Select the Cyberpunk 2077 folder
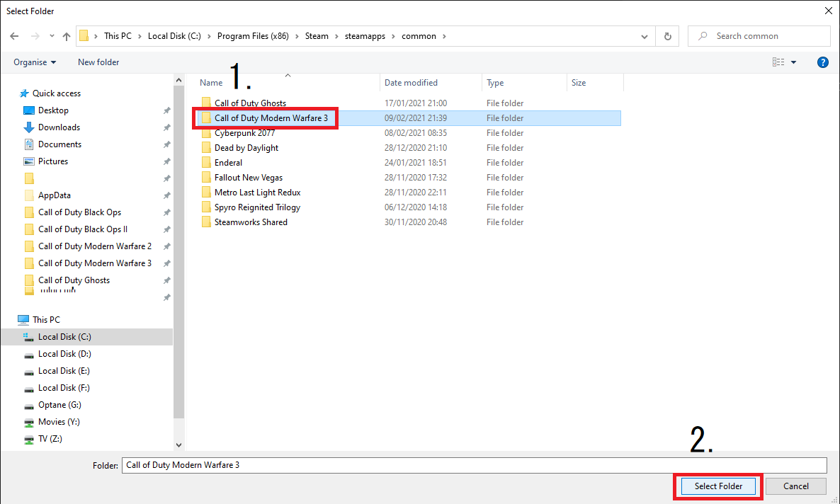Viewport: 840px width, 504px height. tap(244, 133)
